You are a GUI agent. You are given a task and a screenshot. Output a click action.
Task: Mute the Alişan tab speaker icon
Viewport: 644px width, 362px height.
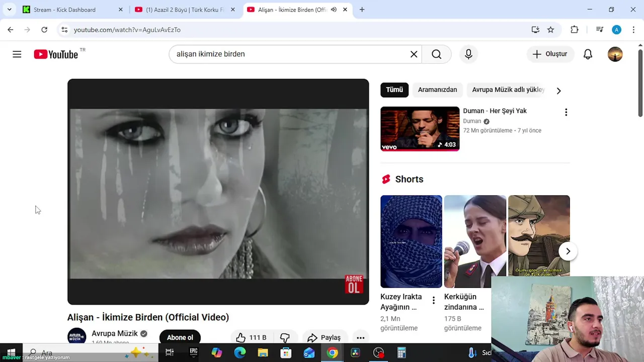tap(334, 10)
